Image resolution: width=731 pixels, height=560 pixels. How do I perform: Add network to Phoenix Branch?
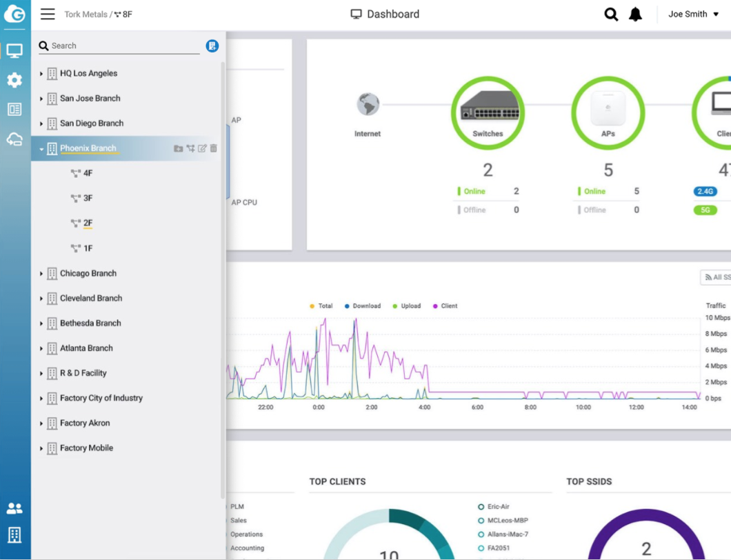pos(190,148)
